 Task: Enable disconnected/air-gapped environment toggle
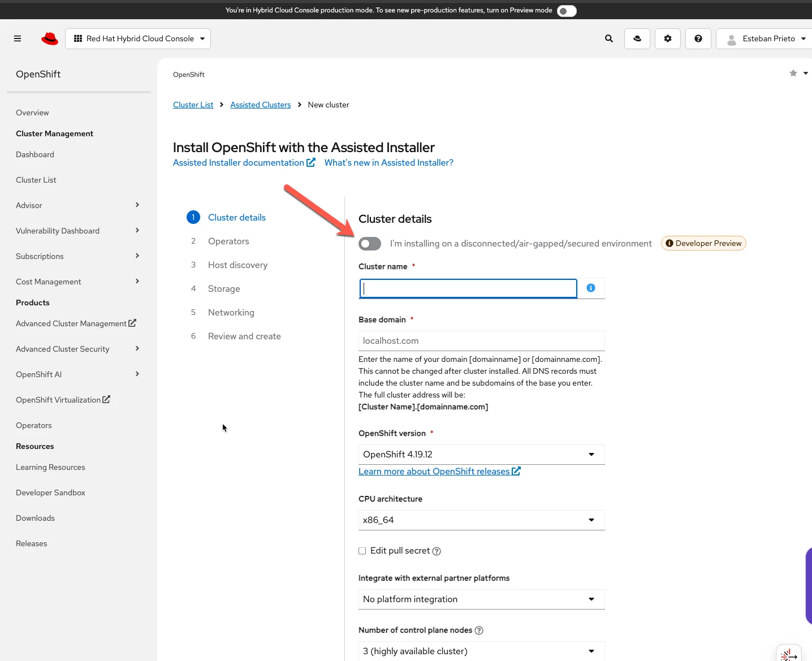coord(370,244)
